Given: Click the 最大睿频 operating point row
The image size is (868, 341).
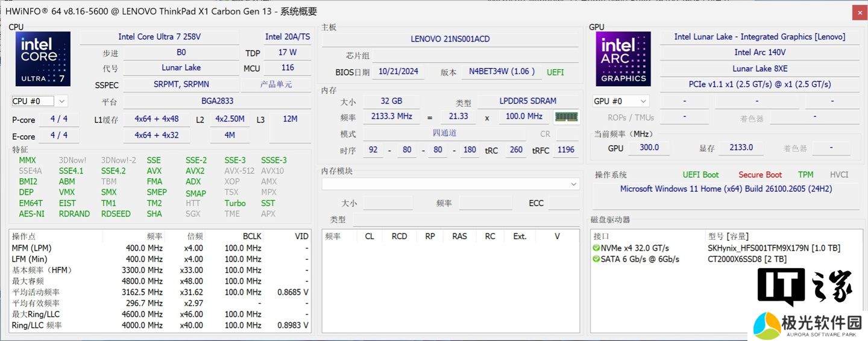Looking at the screenshot, I should [x=160, y=281].
